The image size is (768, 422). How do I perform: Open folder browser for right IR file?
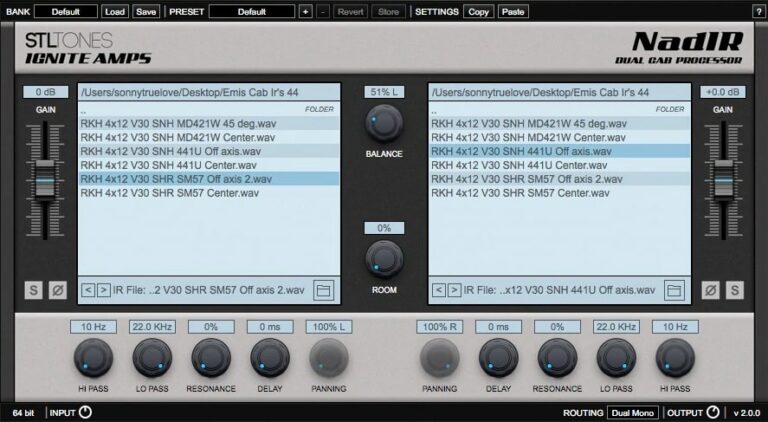click(674, 290)
